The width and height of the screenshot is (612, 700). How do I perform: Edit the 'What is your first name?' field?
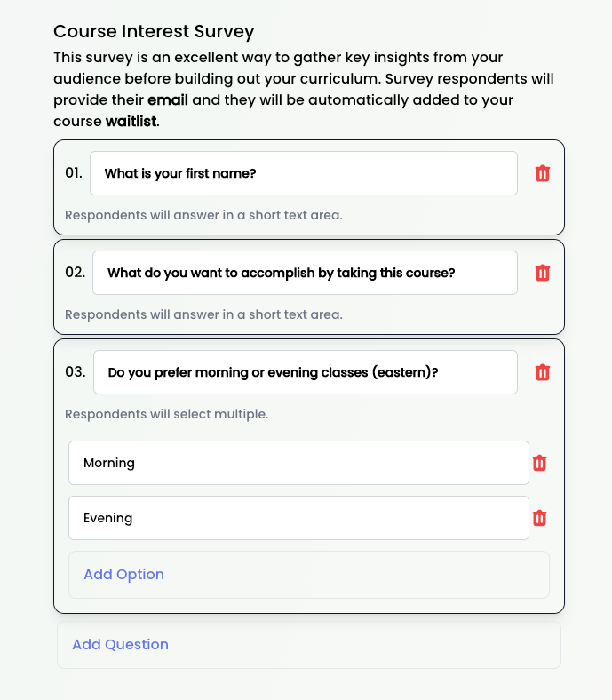(303, 173)
